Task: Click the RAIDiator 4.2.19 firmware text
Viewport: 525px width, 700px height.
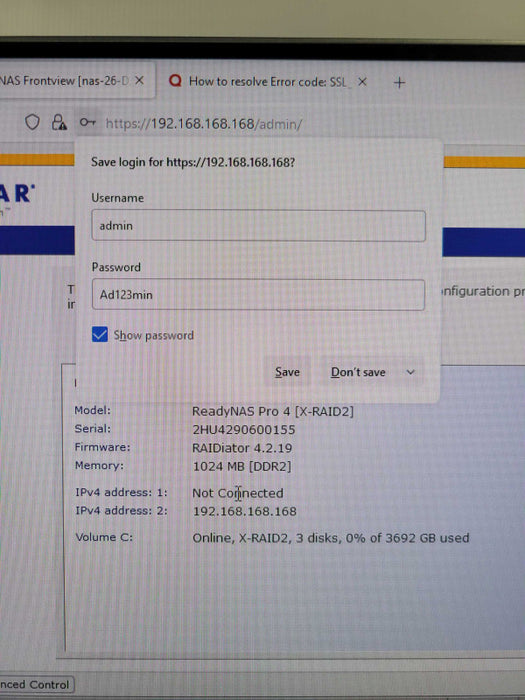Action: pos(242,448)
